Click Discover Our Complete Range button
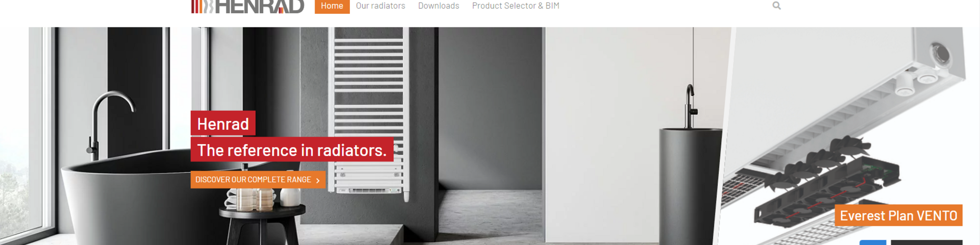The image size is (980, 245). 258,180
